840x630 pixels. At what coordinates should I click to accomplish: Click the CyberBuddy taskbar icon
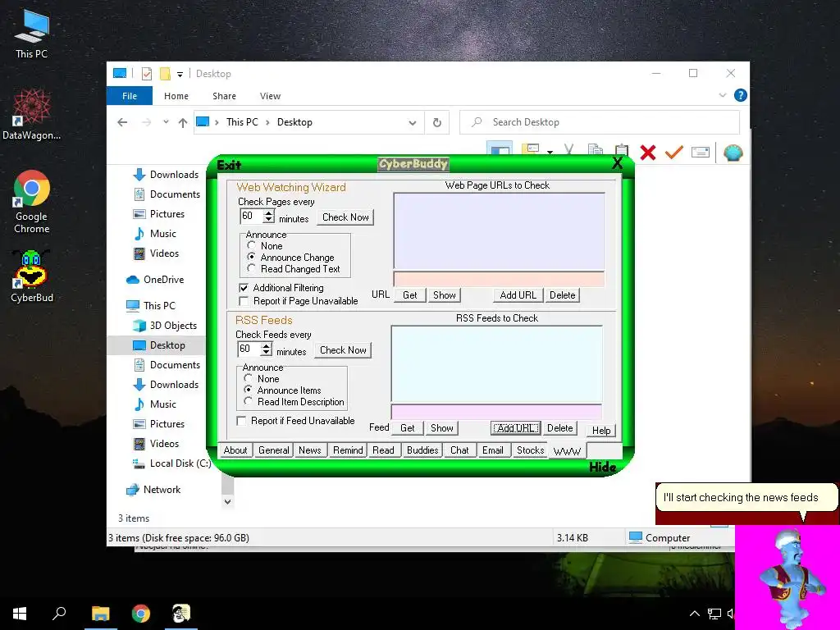coord(181,613)
